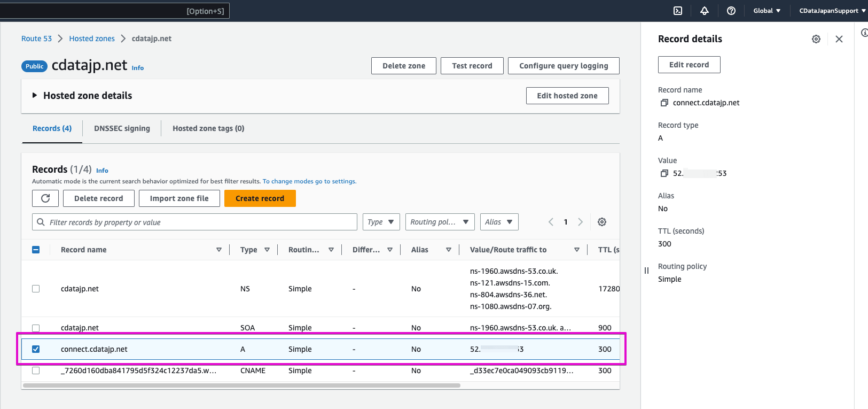Go to the previous records page
868x409 pixels.
551,222
